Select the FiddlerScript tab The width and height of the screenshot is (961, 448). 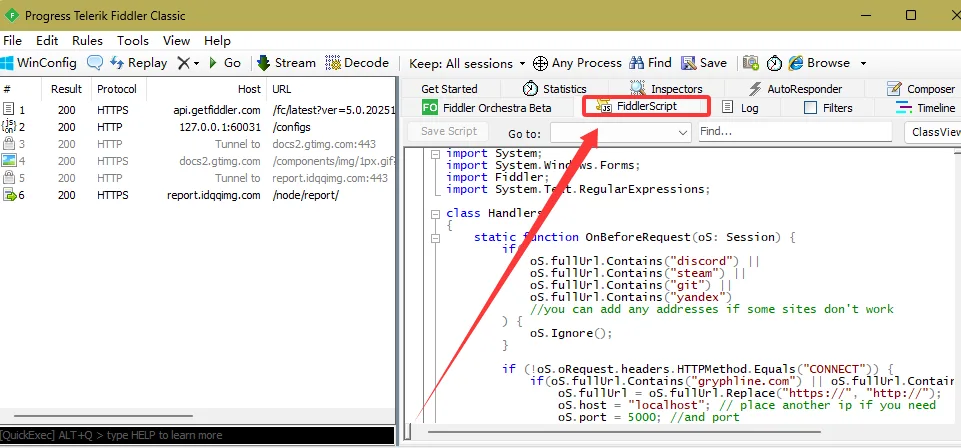[x=646, y=106]
